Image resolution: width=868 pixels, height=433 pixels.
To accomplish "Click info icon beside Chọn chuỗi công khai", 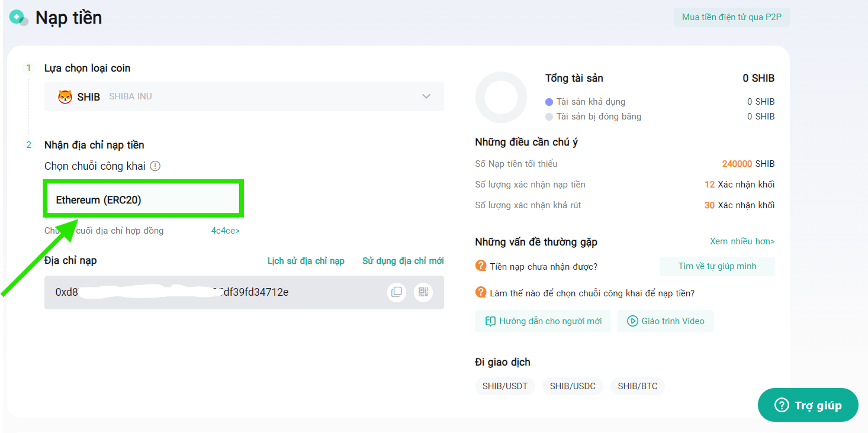I will (155, 166).
